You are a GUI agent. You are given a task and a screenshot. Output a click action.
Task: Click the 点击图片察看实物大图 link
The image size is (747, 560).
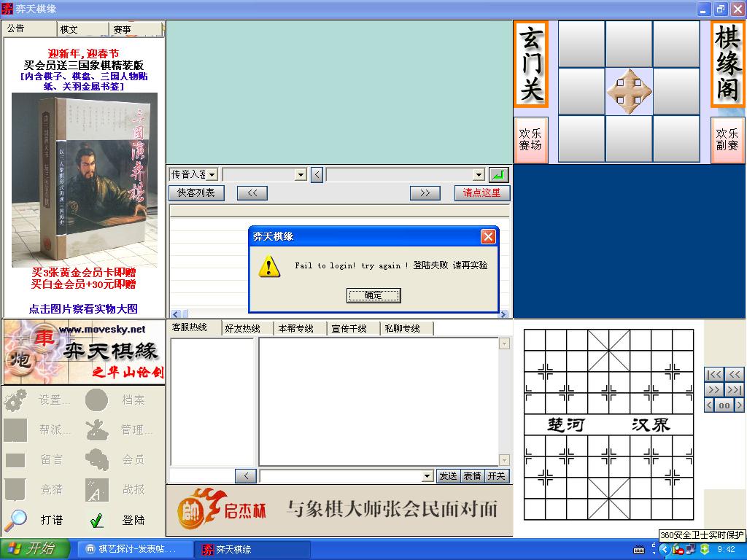[x=83, y=308]
